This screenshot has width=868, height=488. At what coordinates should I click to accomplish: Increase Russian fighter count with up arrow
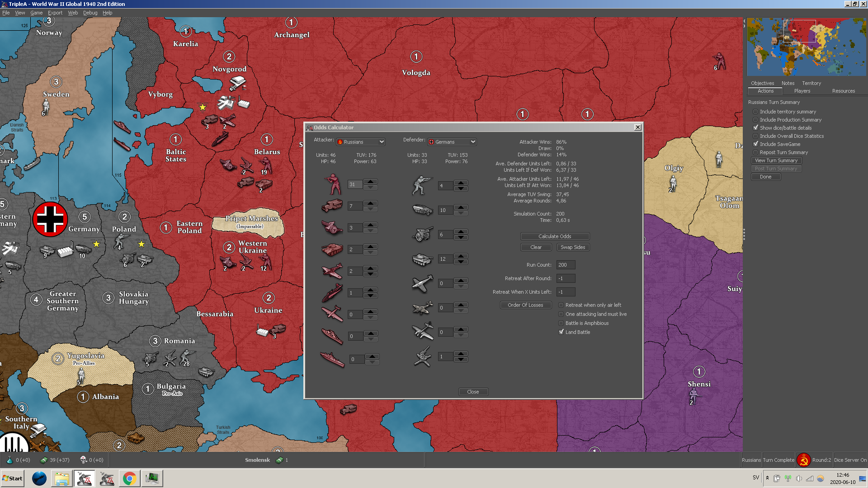[371, 268]
